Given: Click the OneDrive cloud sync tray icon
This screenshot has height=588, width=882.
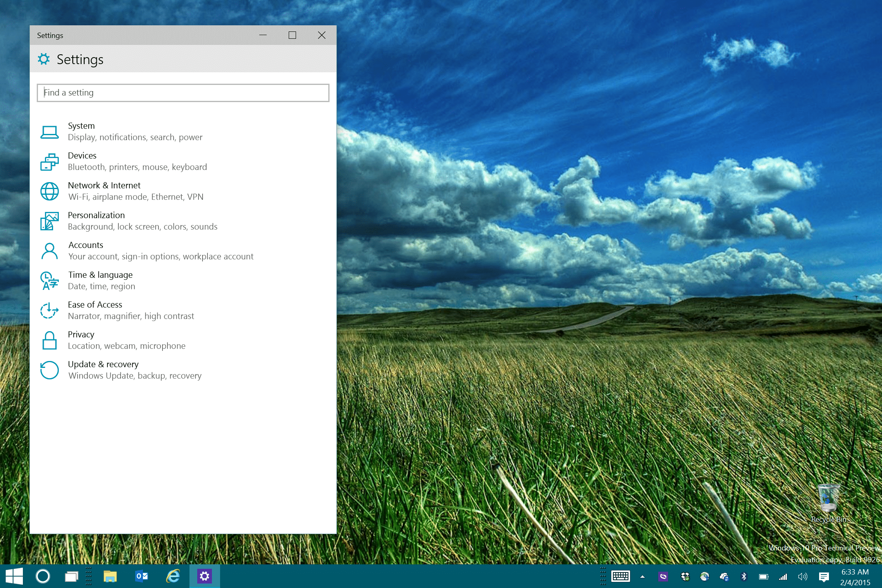Looking at the screenshot, I should pyautogui.click(x=724, y=577).
